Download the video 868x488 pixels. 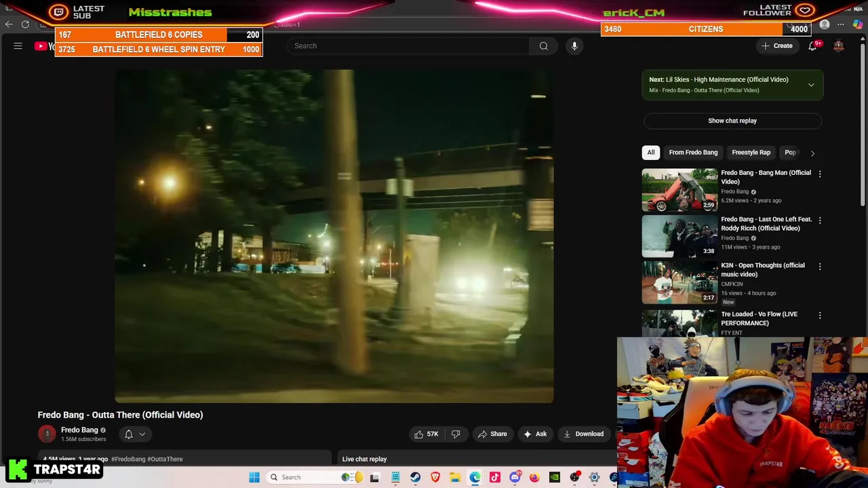pyautogui.click(x=583, y=434)
